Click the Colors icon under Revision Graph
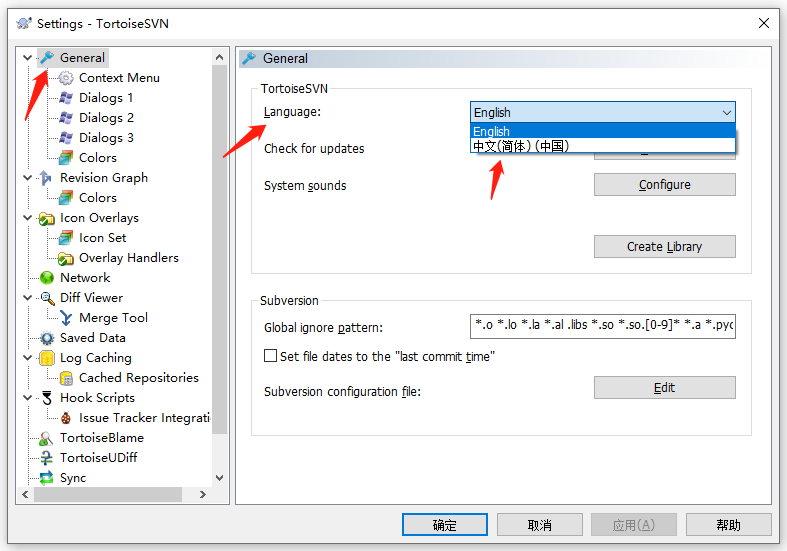 [66, 198]
